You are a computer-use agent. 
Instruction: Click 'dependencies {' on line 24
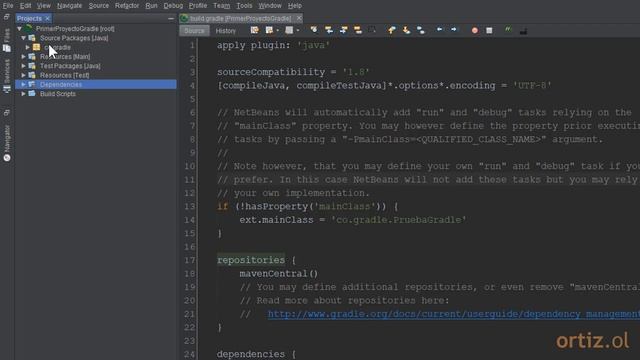(x=256, y=354)
